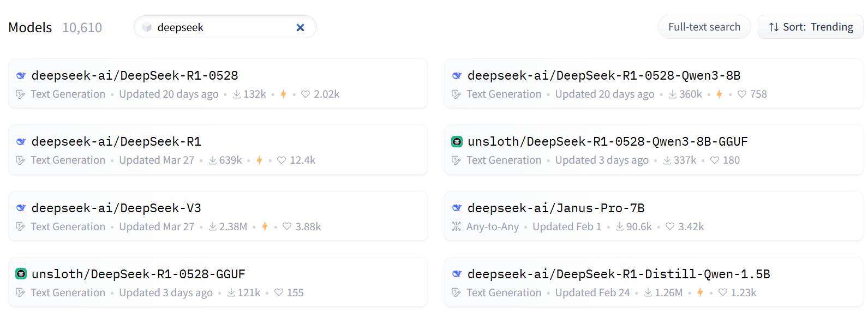Click Text Generation icon on DeepSeek-V3 card
This screenshot has height=311, width=868.
(x=20, y=226)
